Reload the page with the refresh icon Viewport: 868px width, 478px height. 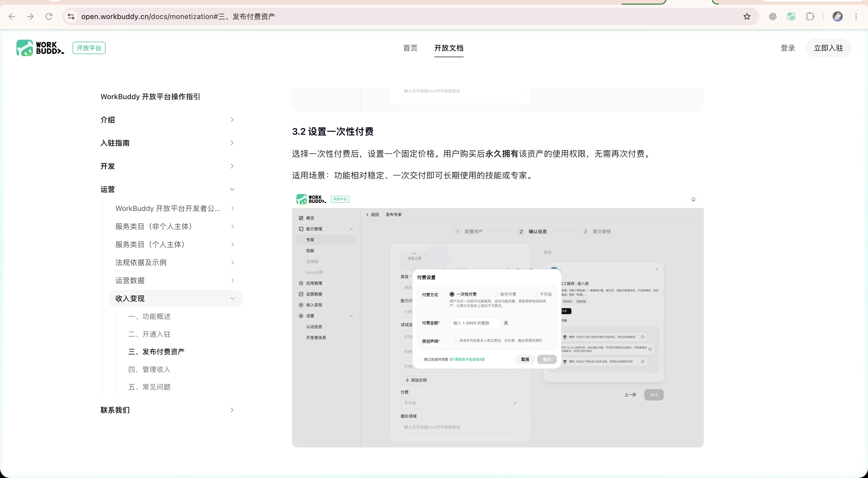[49, 16]
